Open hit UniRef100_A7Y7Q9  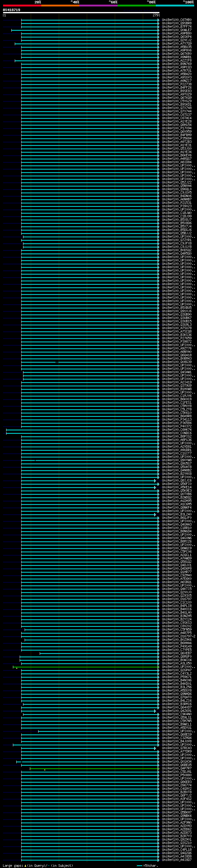(176, 43)
